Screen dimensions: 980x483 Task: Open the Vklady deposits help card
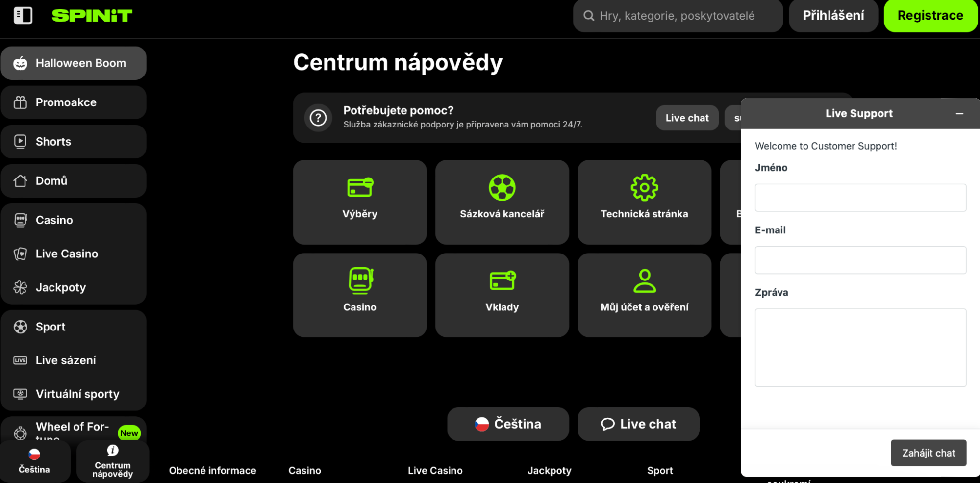point(502,295)
